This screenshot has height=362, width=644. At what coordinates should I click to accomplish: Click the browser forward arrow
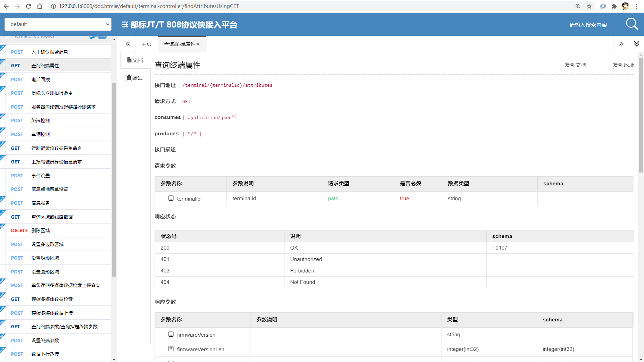[17, 6]
